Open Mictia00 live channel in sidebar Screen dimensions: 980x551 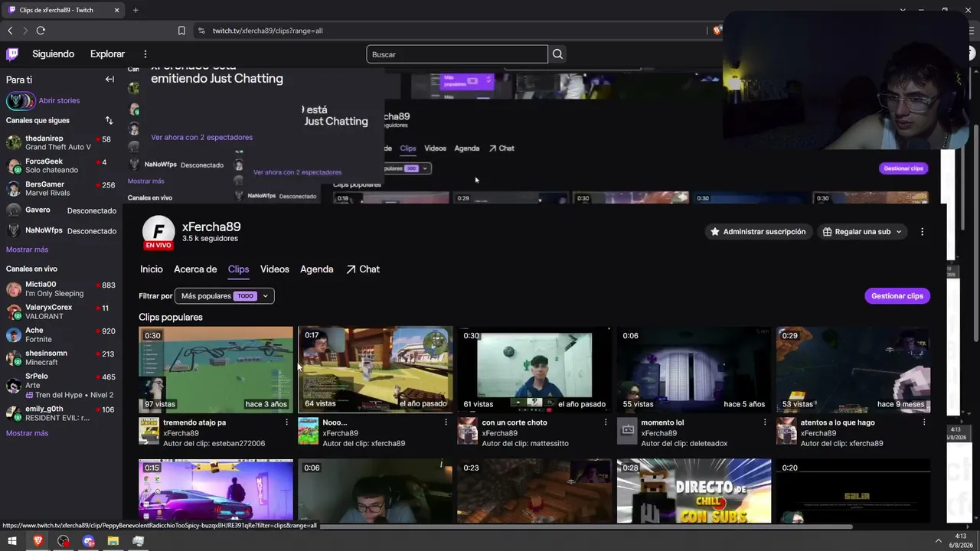61,289
